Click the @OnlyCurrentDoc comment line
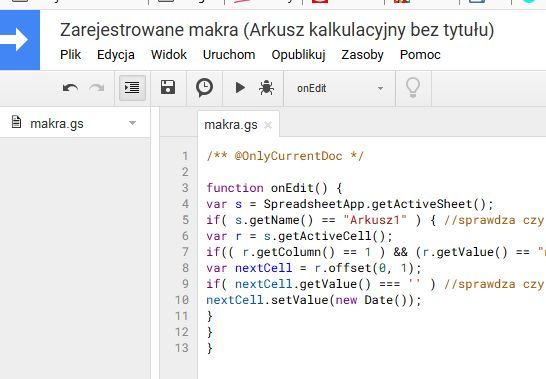This screenshot has width=546, height=379. coord(285,156)
